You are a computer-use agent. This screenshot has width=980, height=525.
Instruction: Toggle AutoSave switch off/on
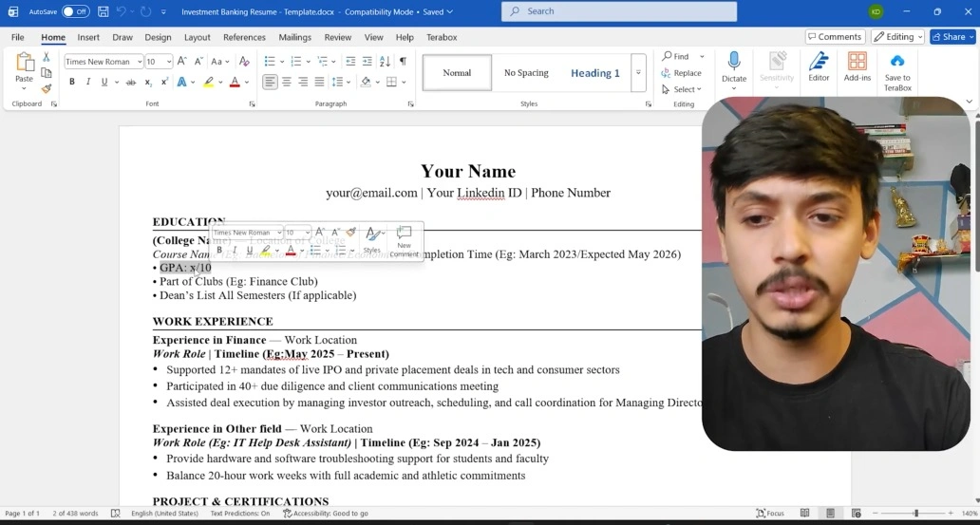click(x=75, y=11)
